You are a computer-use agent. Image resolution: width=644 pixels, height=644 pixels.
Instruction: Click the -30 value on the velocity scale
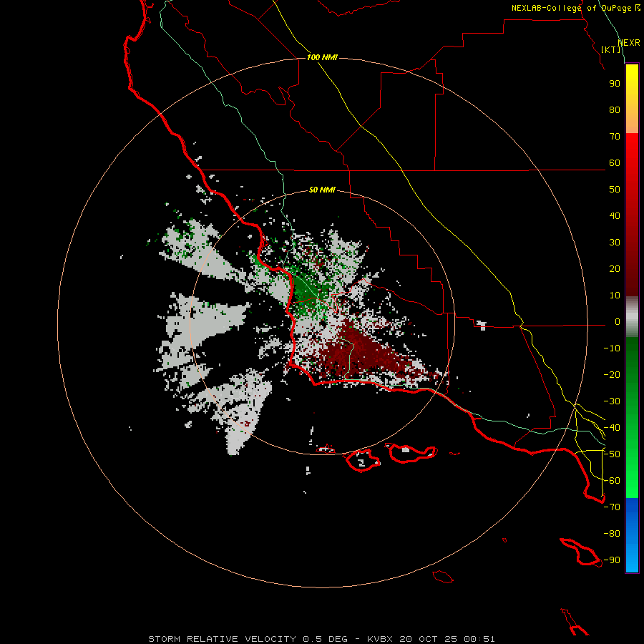(x=612, y=401)
